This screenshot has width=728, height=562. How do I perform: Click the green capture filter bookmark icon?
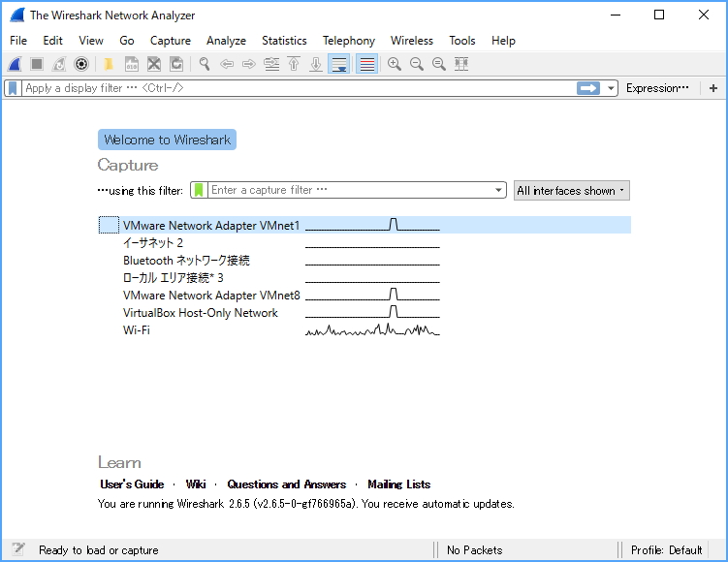199,190
